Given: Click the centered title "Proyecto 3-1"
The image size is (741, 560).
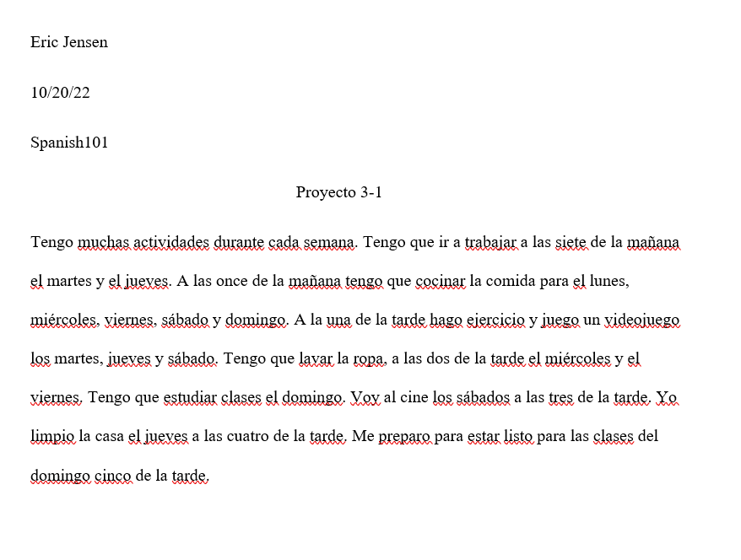Looking at the screenshot, I should (x=338, y=192).
